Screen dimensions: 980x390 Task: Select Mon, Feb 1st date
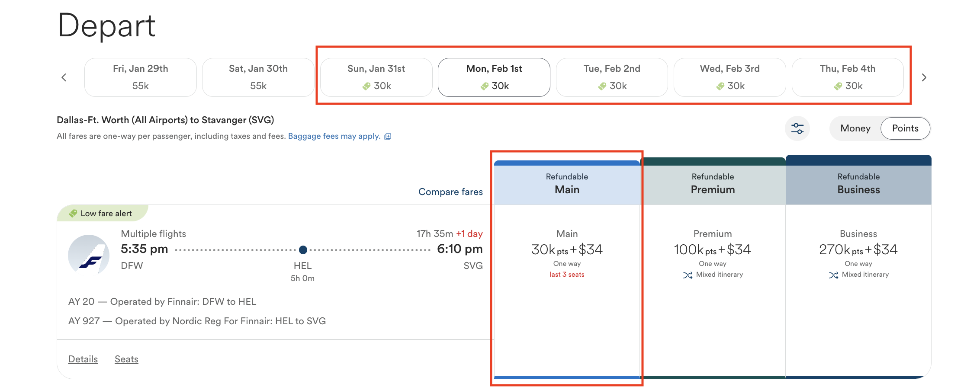pyautogui.click(x=494, y=77)
